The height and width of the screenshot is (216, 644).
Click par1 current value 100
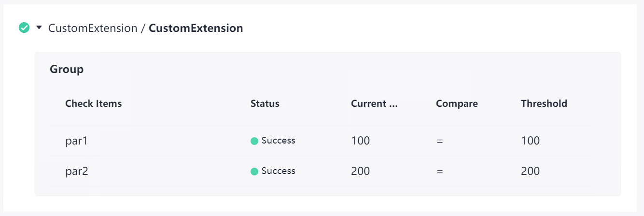[x=360, y=141]
